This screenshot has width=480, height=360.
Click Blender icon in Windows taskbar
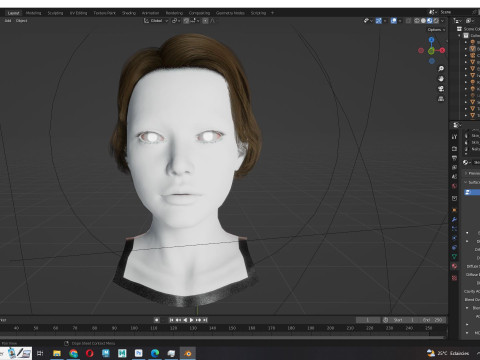click(x=188, y=353)
